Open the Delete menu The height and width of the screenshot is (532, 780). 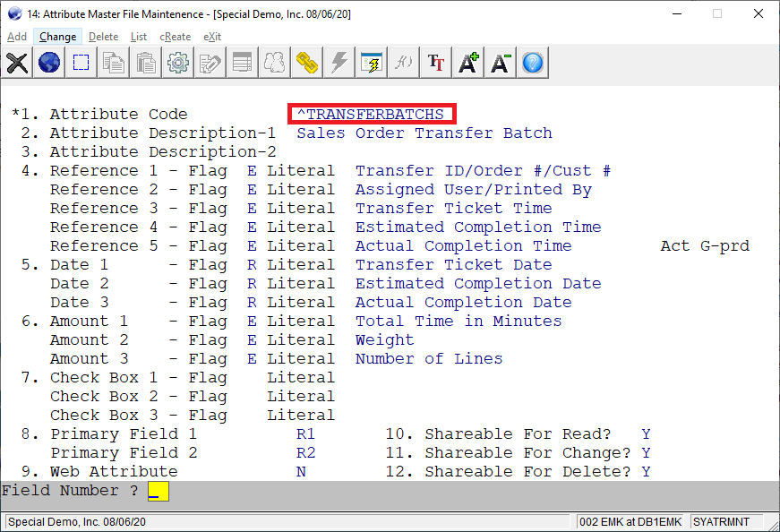[104, 37]
